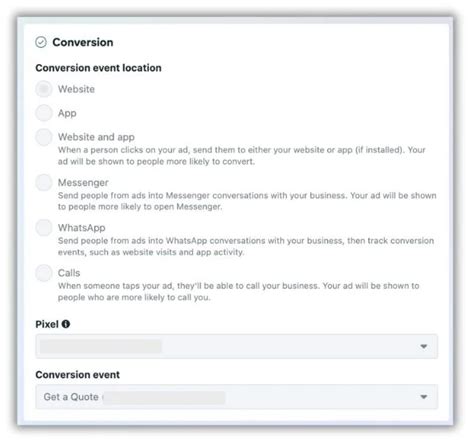The height and width of the screenshot is (442, 474).
Task: Click the Conversion section checkmark icon
Action: 41,42
